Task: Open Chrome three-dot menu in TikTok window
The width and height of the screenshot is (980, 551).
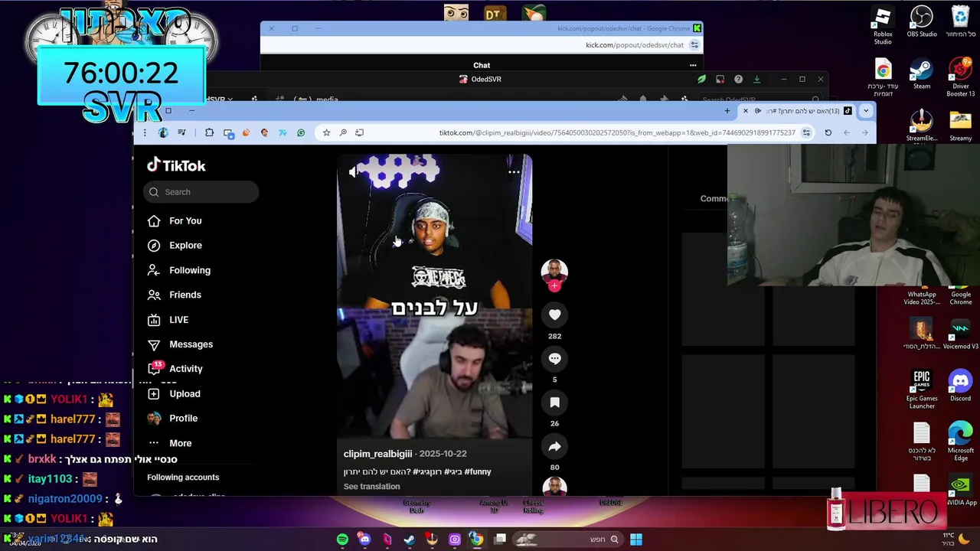Action: 145,132
